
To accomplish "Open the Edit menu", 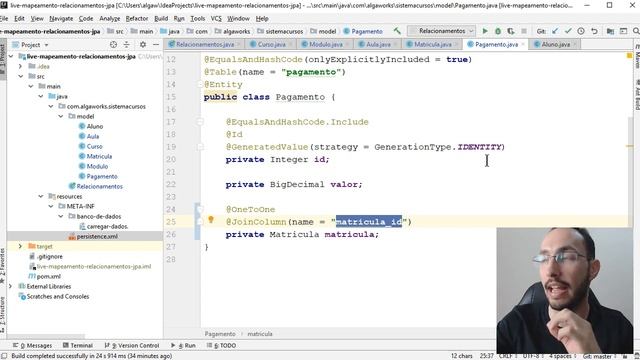I will (19, 19).
